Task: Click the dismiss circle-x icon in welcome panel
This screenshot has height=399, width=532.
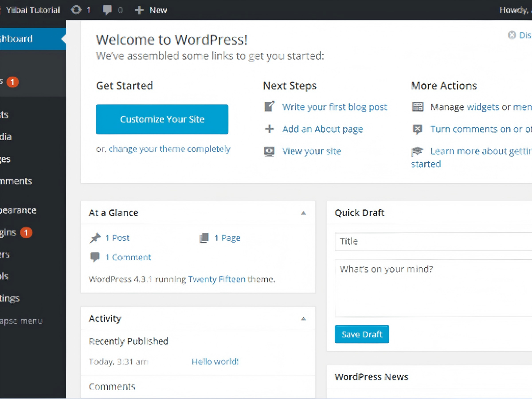Action: pyautogui.click(x=512, y=35)
